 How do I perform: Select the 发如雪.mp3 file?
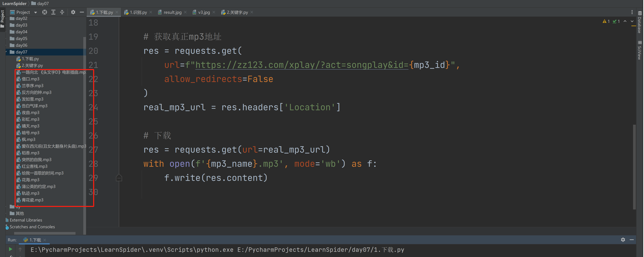coord(30,99)
